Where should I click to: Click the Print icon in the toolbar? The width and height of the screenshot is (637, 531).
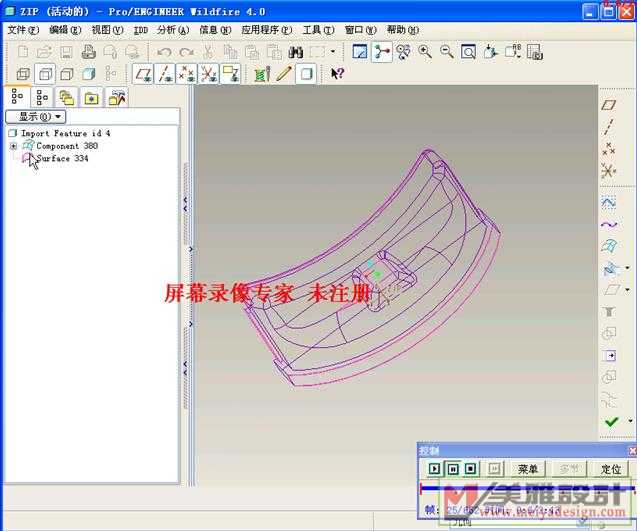point(88,52)
